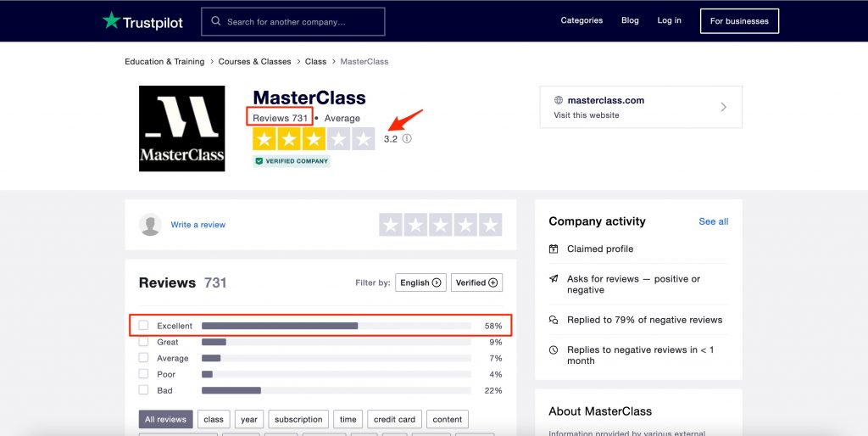The height and width of the screenshot is (436, 868).
Task: Go to Education & Training breadcrumb
Action: pyautogui.click(x=164, y=61)
